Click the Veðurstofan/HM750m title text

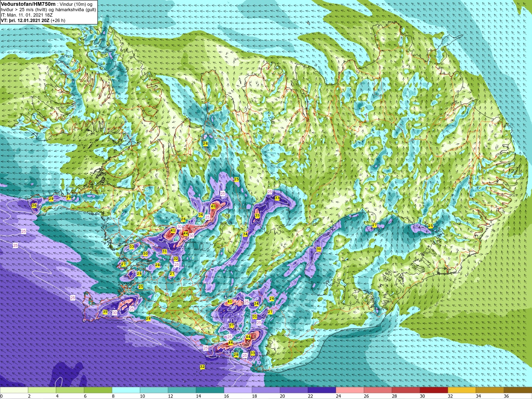coord(28,4)
